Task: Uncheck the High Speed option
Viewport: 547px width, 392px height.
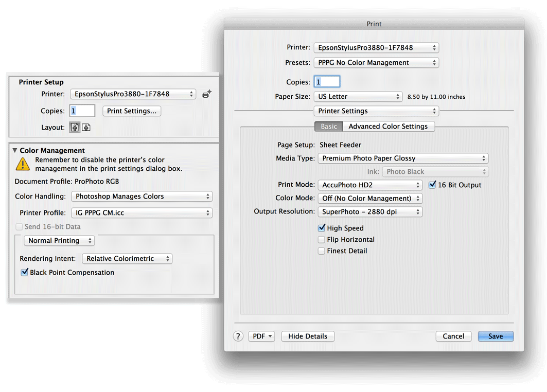Action: [322, 228]
